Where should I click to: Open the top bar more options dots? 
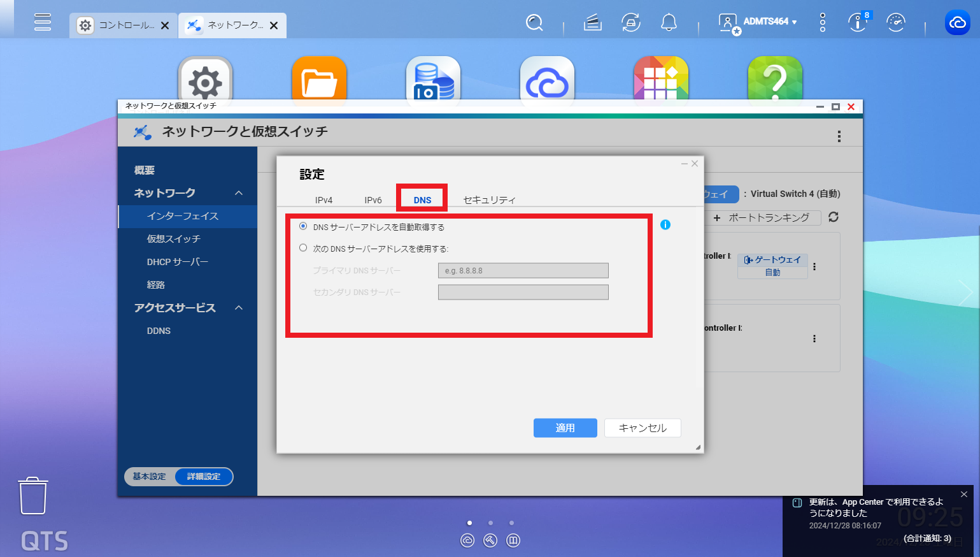[823, 23]
